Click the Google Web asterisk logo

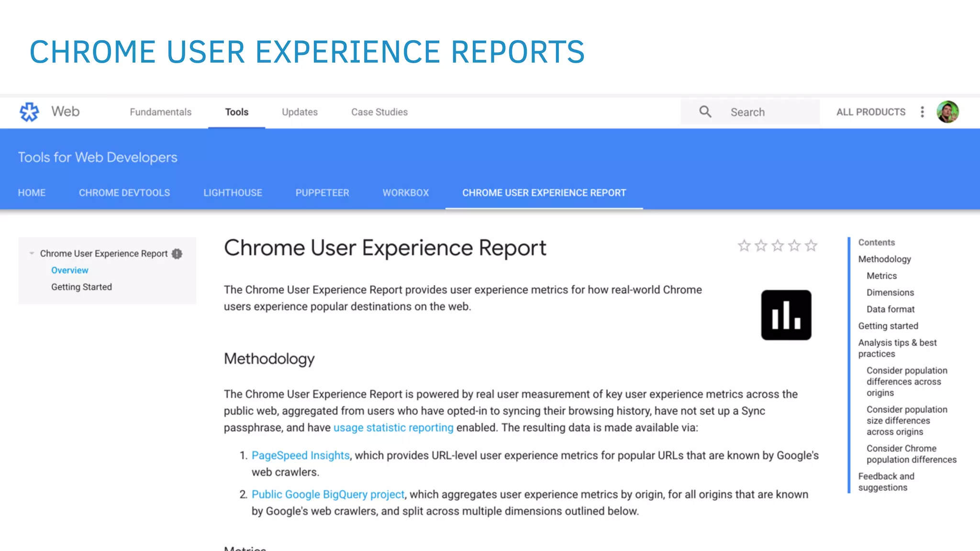29,112
